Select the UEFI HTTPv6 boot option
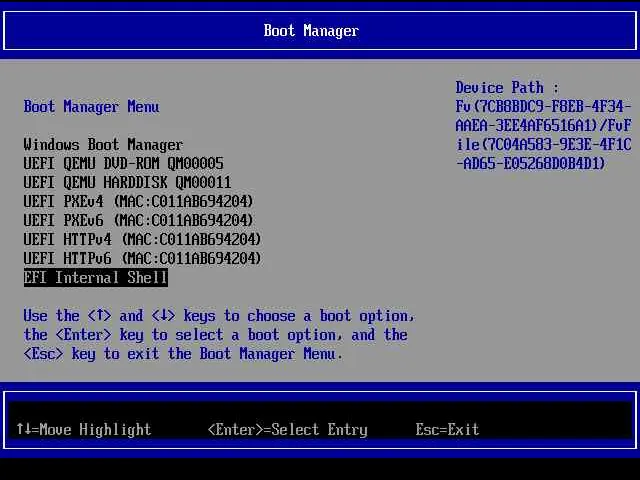This screenshot has width=640, height=480. (x=142, y=258)
